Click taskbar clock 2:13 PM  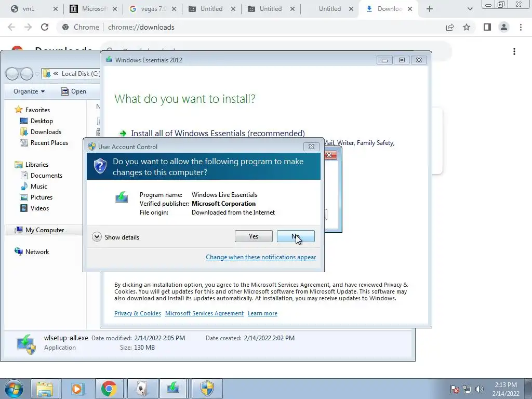pyautogui.click(x=506, y=389)
